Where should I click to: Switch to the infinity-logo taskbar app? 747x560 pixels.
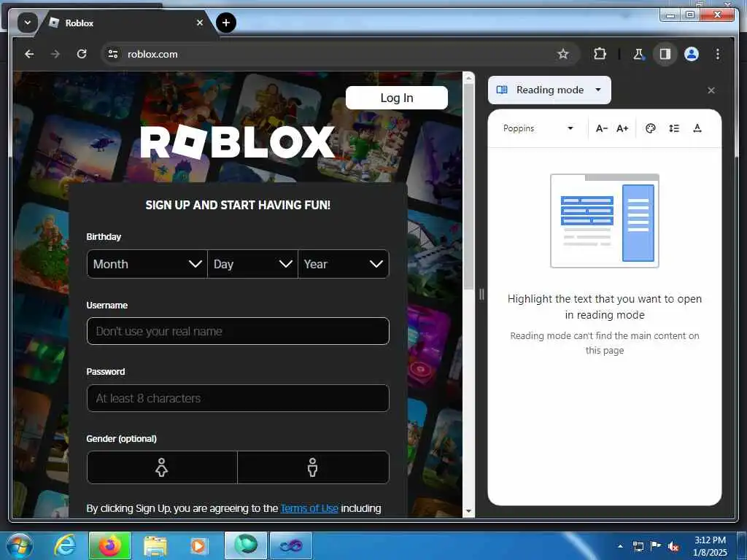[291, 545]
